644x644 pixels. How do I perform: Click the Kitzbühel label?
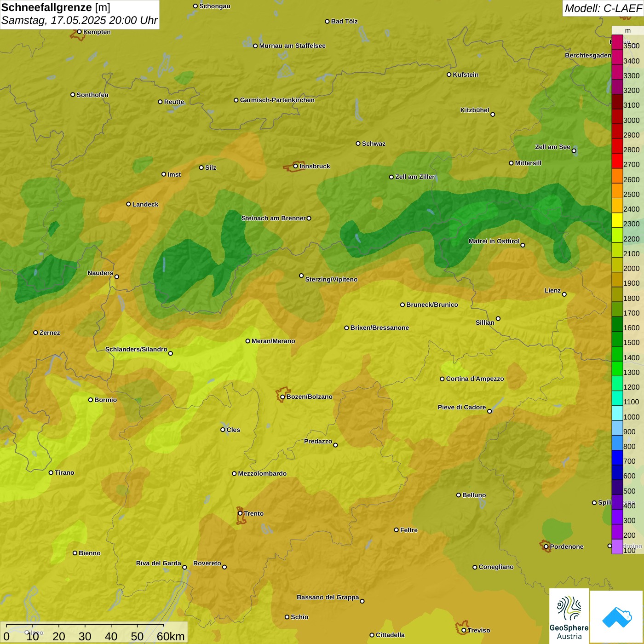click(475, 110)
